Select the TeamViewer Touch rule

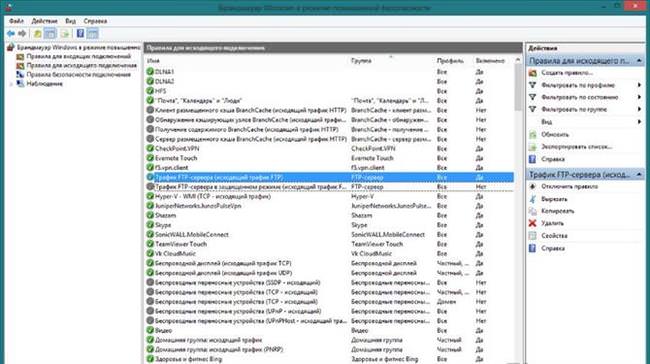(x=330, y=244)
